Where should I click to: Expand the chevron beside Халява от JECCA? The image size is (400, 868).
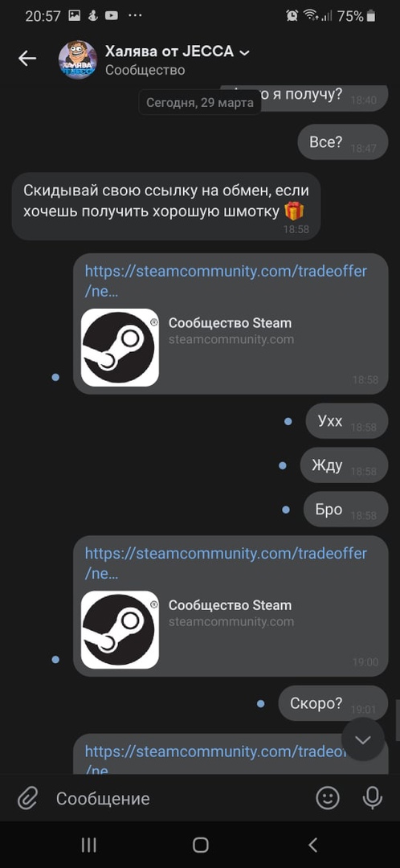pos(244,52)
